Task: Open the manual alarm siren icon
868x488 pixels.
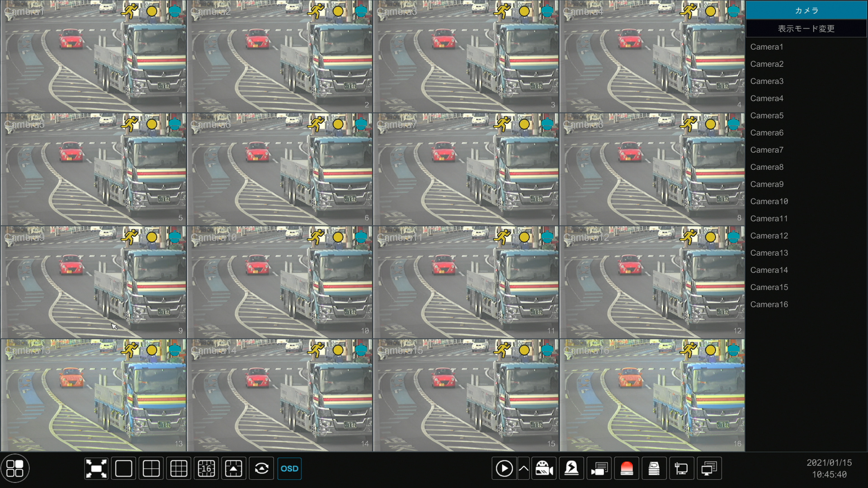Action: pos(572,469)
